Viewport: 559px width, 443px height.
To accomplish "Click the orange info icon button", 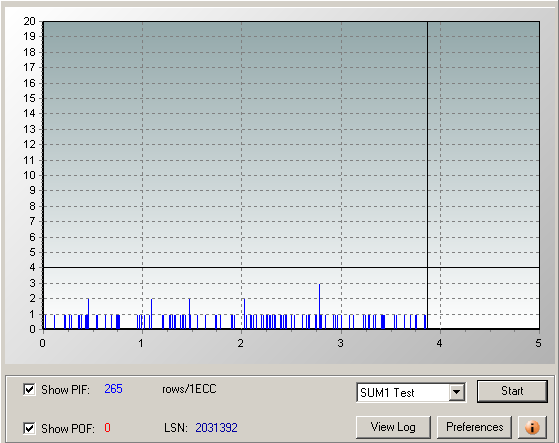I will click(x=532, y=427).
